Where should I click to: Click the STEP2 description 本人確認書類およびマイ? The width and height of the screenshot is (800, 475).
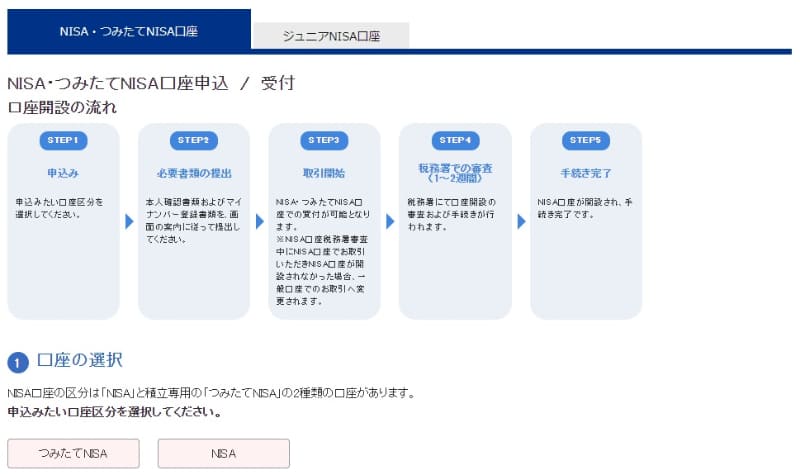[x=193, y=220]
